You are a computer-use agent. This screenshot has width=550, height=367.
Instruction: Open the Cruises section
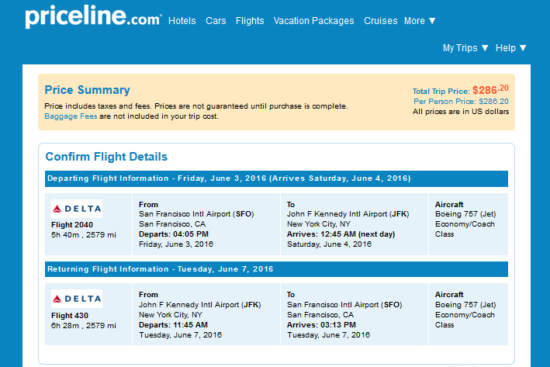tap(381, 21)
